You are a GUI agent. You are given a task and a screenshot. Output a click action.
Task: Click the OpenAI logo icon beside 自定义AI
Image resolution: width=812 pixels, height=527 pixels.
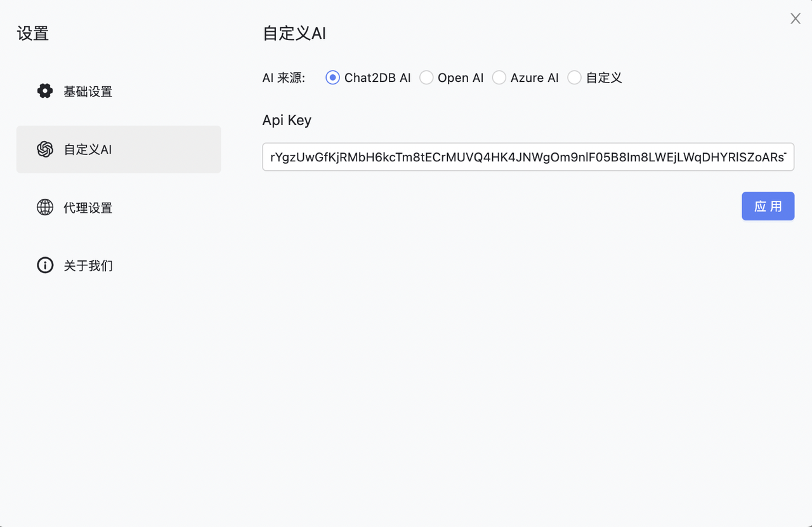45,149
